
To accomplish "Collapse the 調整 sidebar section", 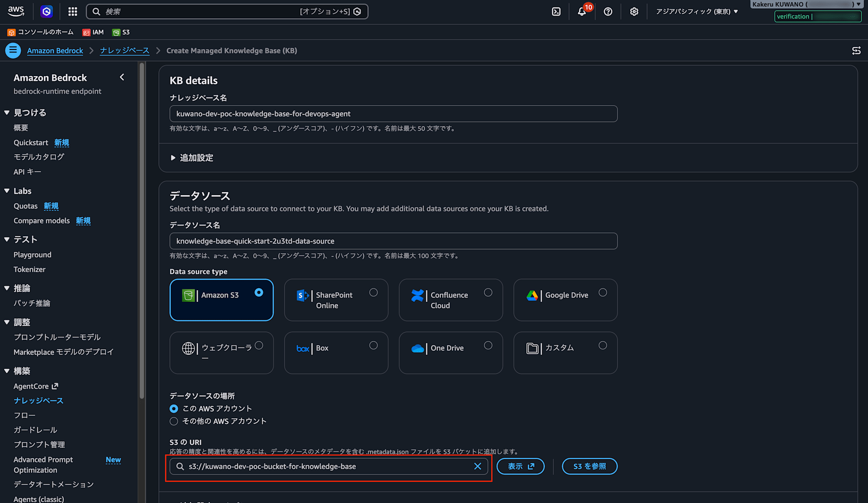I will (x=7, y=322).
